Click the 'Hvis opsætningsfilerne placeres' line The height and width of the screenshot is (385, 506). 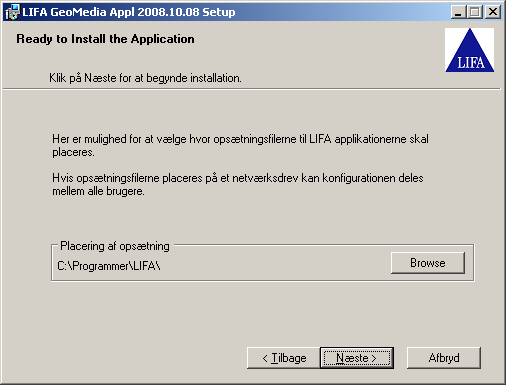coord(238,178)
